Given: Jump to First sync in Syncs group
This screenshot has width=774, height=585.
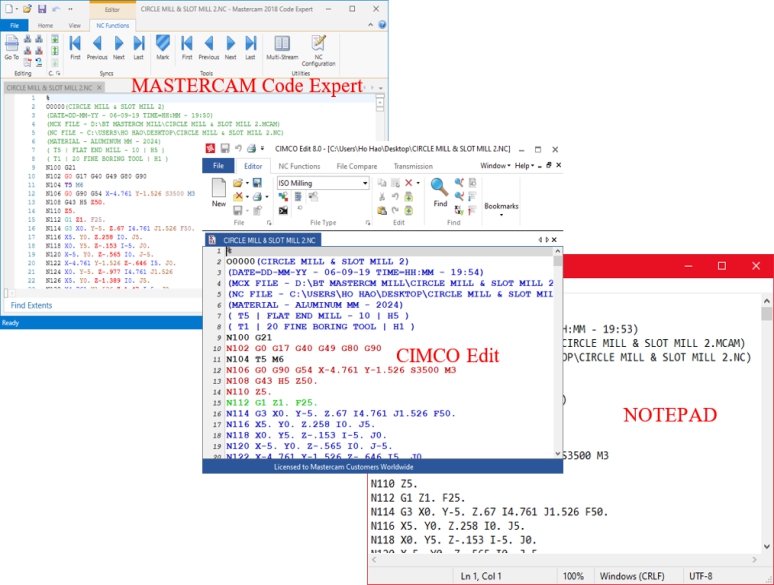Looking at the screenshot, I should [76, 46].
